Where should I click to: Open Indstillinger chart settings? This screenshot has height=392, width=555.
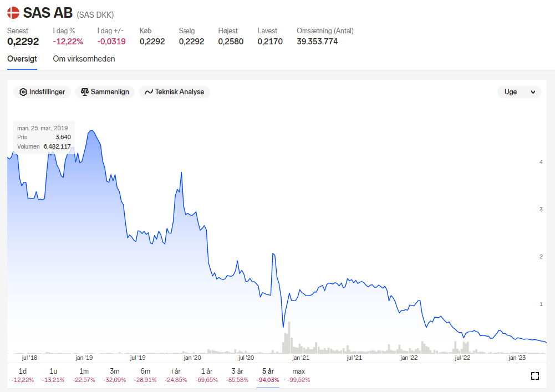(x=42, y=92)
